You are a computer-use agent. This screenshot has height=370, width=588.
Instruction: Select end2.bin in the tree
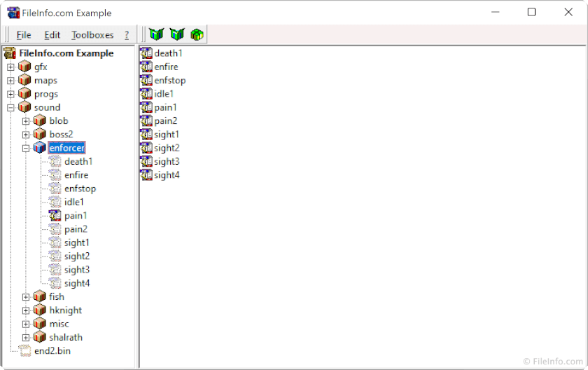(52, 351)
